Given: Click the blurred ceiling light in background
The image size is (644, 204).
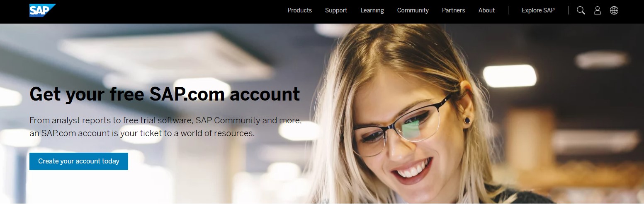Looking at the screenshot, I should (509, 75).
